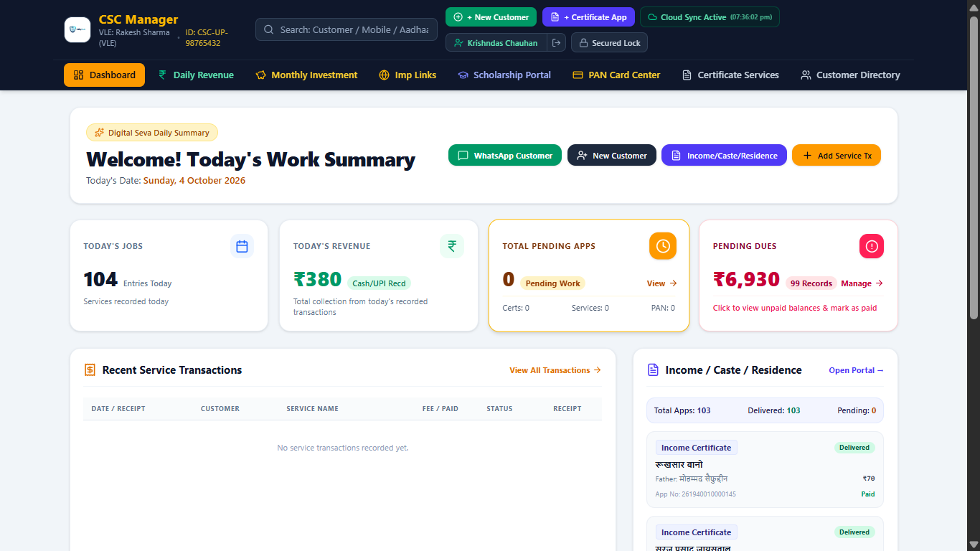Click the STATUS column header
Screen dimensions: 980x551
click(499, 409)
